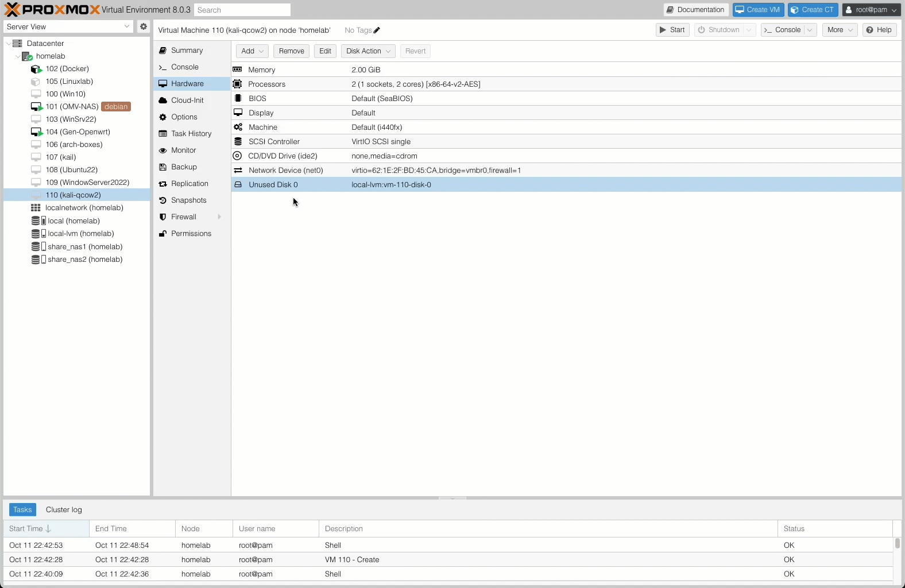Image resolution: width=905 pixels, height=588 pixels.
Task: Click the Proxmox logo
Action: click(x=52, y=10)
